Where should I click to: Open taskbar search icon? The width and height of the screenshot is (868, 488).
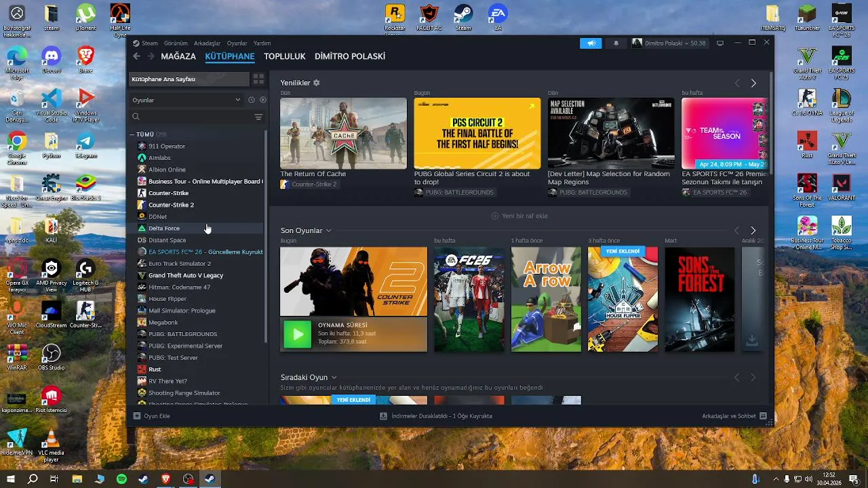[33, 479]
